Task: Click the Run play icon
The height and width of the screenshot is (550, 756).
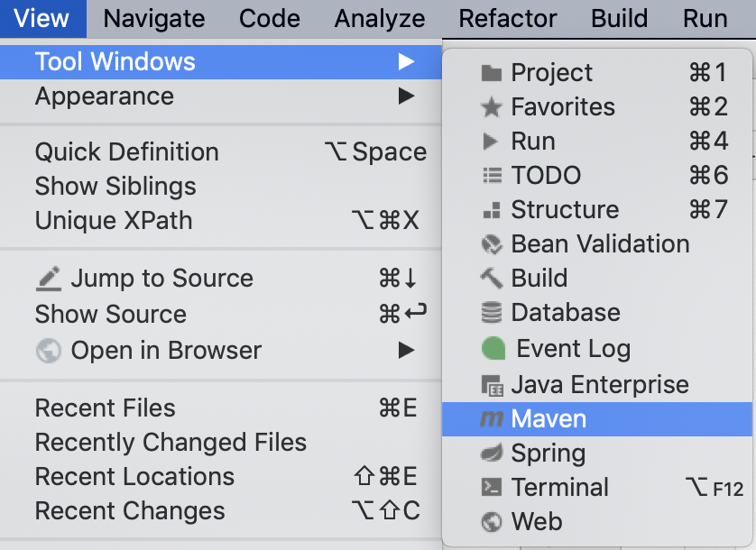Action: click(491, 142)
